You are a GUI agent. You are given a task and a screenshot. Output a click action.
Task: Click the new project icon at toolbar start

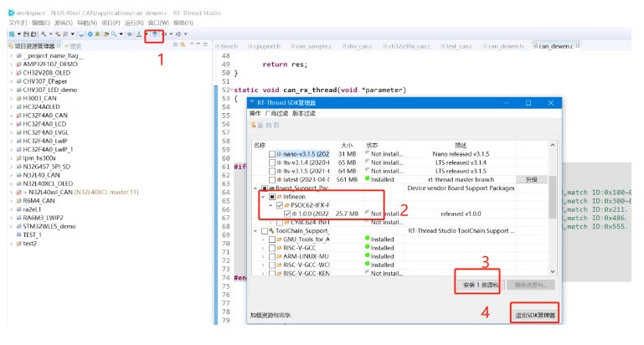[12, 34]
